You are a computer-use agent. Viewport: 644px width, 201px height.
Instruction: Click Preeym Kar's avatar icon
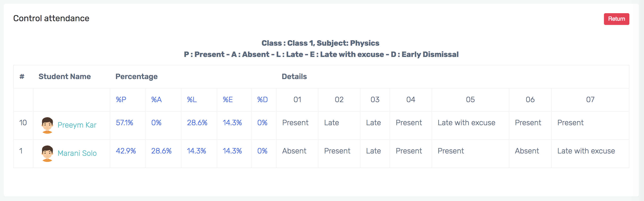47,125
